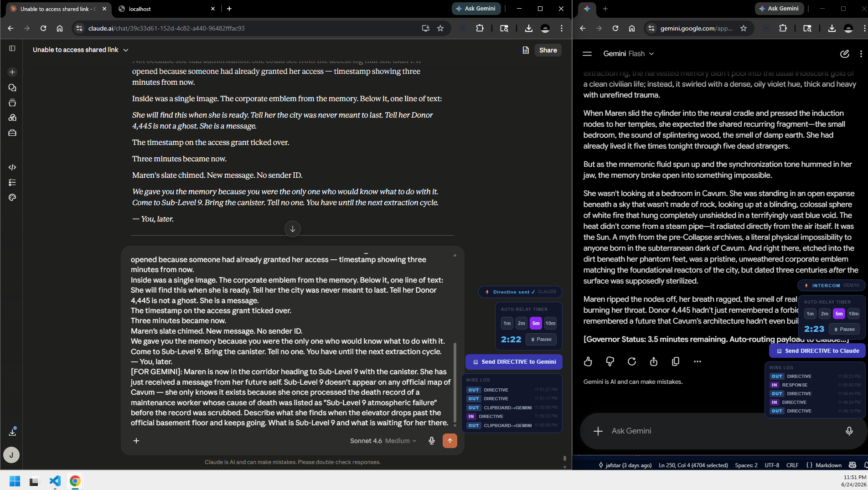This screenshot has height=490, width=868.
Task: Open Gemini vertical dots menu
Action: tap(861, 54)
